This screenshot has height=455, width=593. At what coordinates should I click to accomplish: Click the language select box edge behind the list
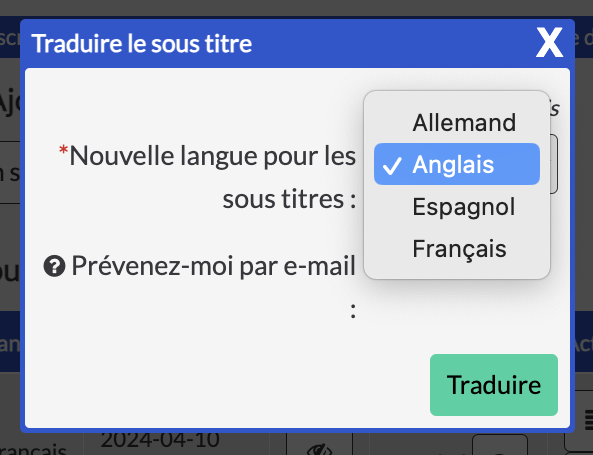click(554, 164)
